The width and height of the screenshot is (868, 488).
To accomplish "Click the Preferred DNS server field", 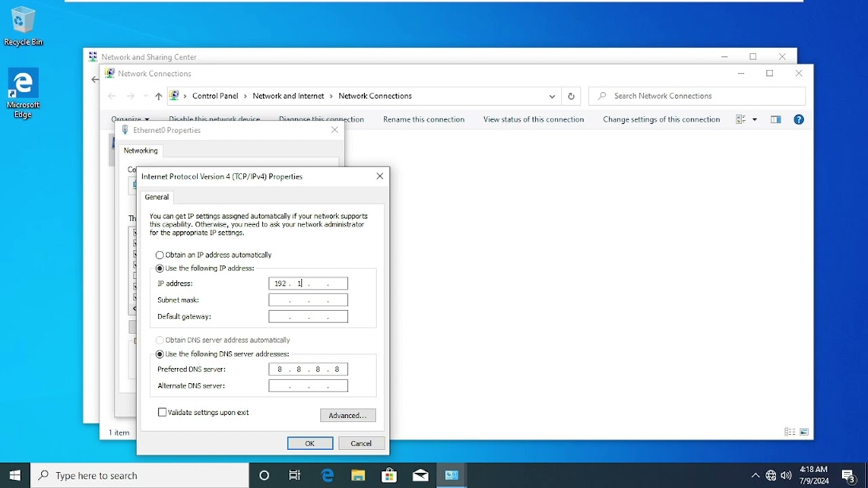I will (308, 369).
